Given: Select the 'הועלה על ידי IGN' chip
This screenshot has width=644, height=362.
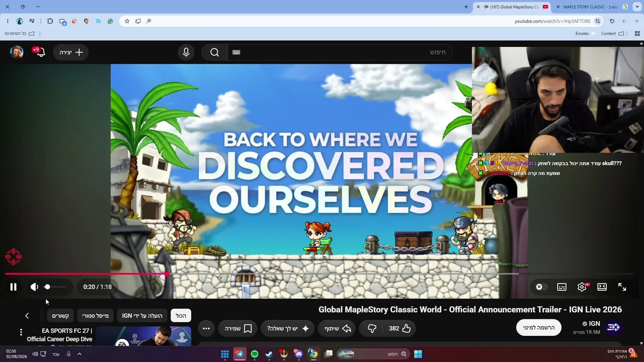Looking at the screenshot, I should pyautogui.click(x=142, y=316).
